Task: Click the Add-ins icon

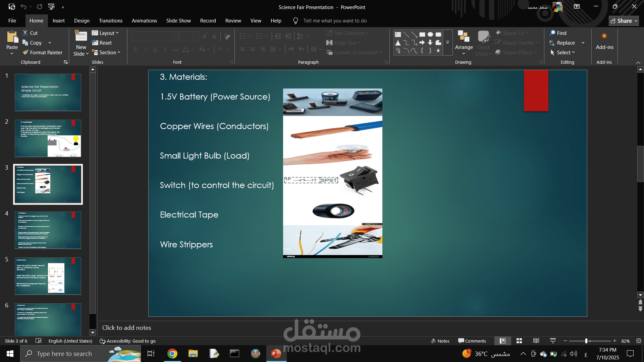Action: click(604, 36)
